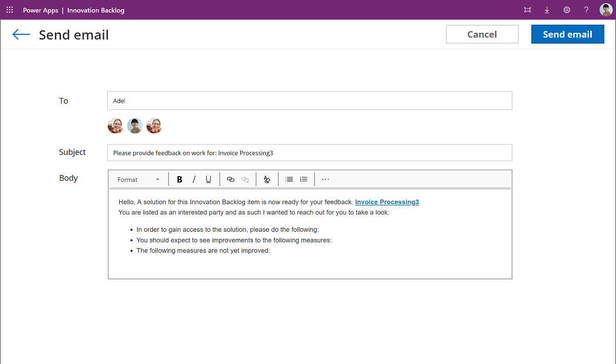Click the 'In order to gain access' bullet

(x=227, y=230)
